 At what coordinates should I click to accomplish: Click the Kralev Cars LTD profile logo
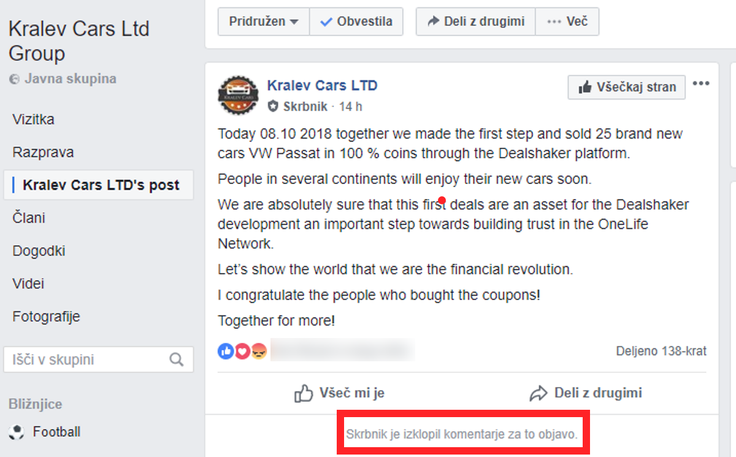click(238, 95)
